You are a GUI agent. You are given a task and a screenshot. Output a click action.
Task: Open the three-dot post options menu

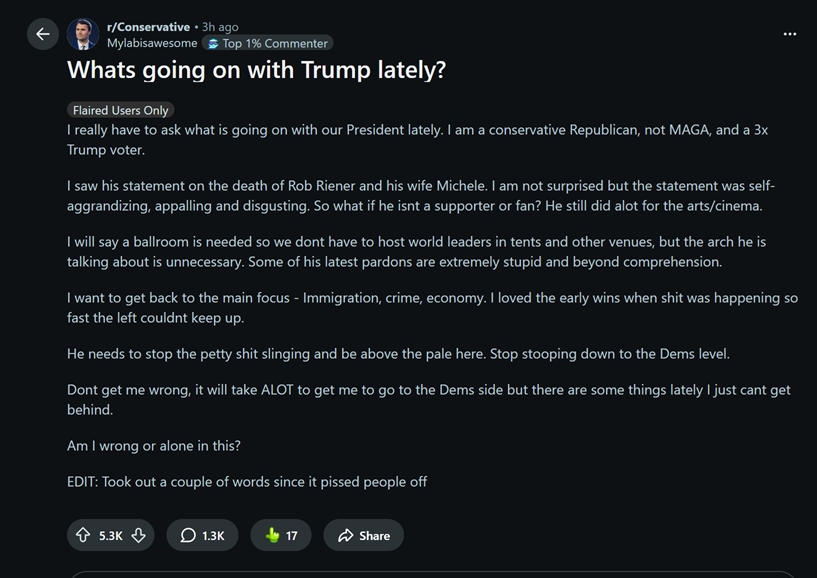790,34
